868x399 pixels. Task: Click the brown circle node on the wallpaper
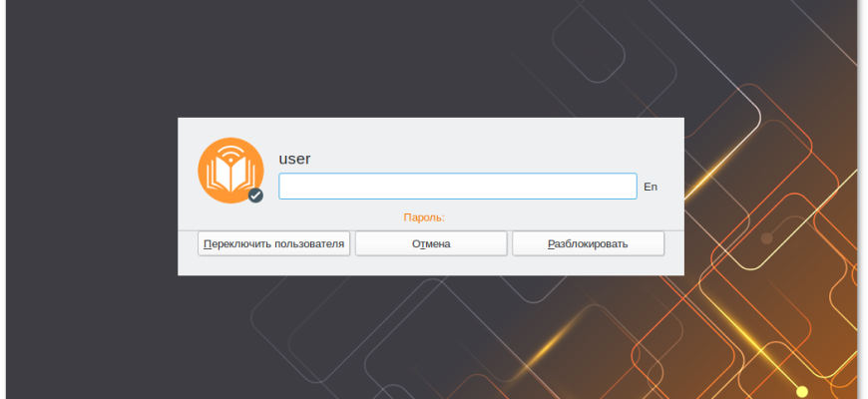(x=767, y=238)
